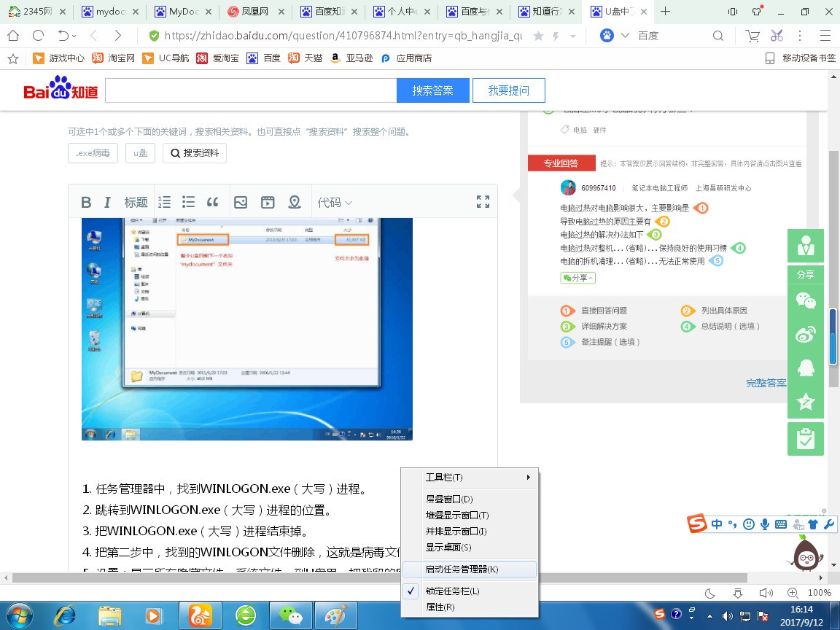The width and height of the screenshot is (840, 630).
Task: Toggle 锁定任务栏 checked option
Action: coord(470,591)
